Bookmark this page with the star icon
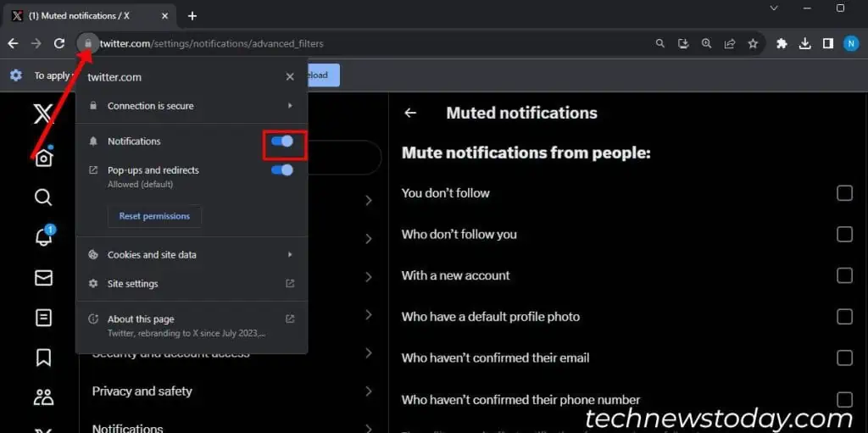 pos(753,44)
